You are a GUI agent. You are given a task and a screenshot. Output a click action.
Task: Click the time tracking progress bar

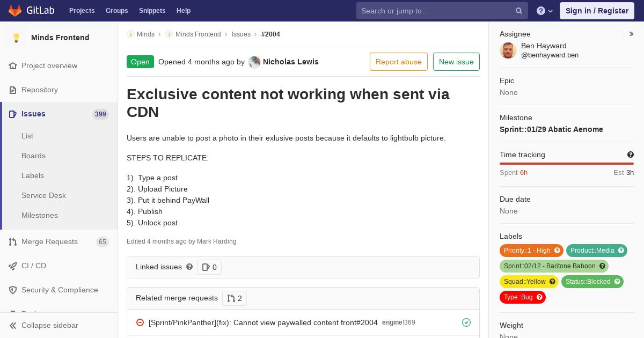coord(567,164)
